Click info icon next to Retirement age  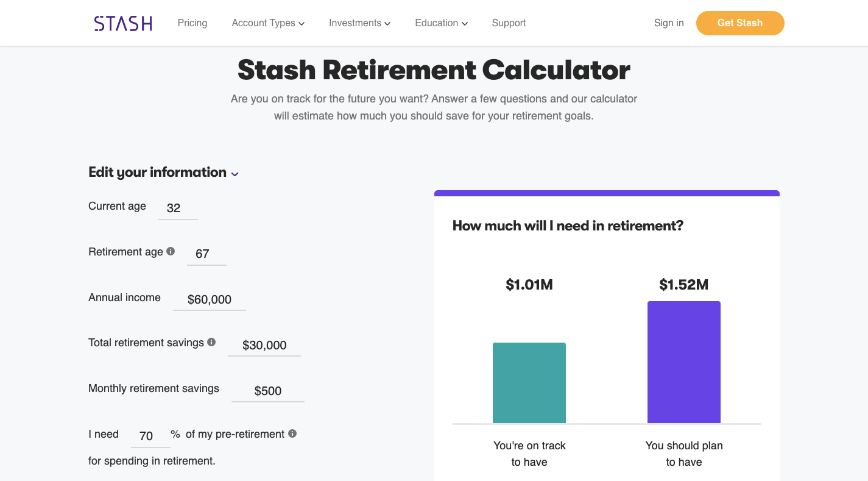[171, 251]
